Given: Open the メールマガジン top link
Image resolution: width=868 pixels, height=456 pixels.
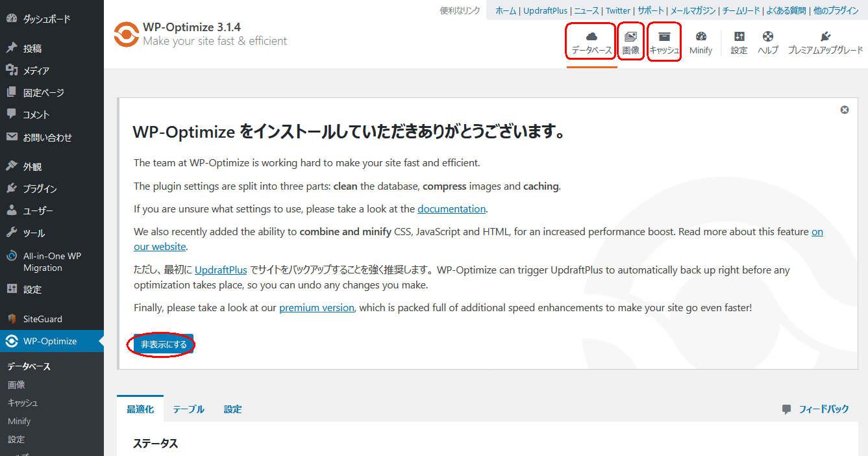Looking at the screenshot, I should click(x=693, y=10).
